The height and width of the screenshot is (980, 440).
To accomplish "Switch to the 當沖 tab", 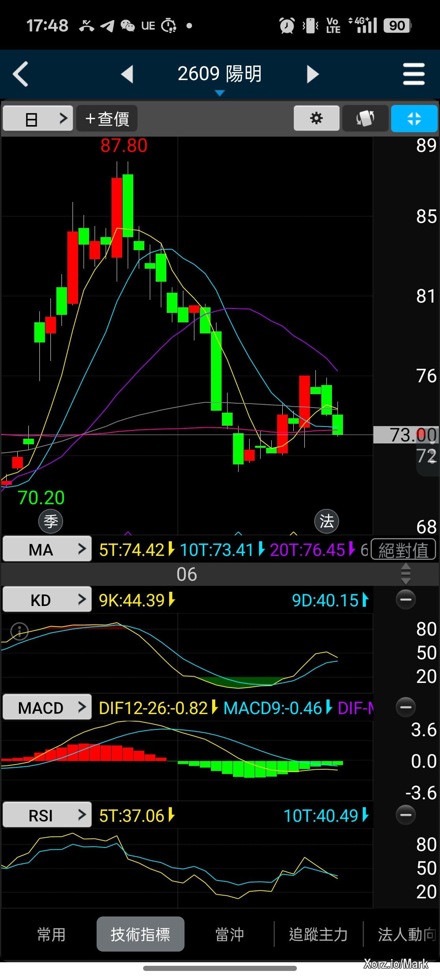I will [229, 935].
